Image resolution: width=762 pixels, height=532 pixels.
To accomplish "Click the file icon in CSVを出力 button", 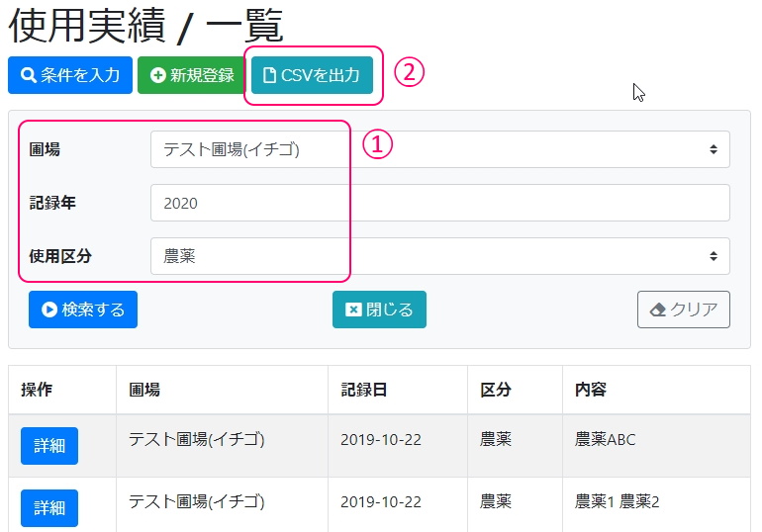I will pos(269,76).
